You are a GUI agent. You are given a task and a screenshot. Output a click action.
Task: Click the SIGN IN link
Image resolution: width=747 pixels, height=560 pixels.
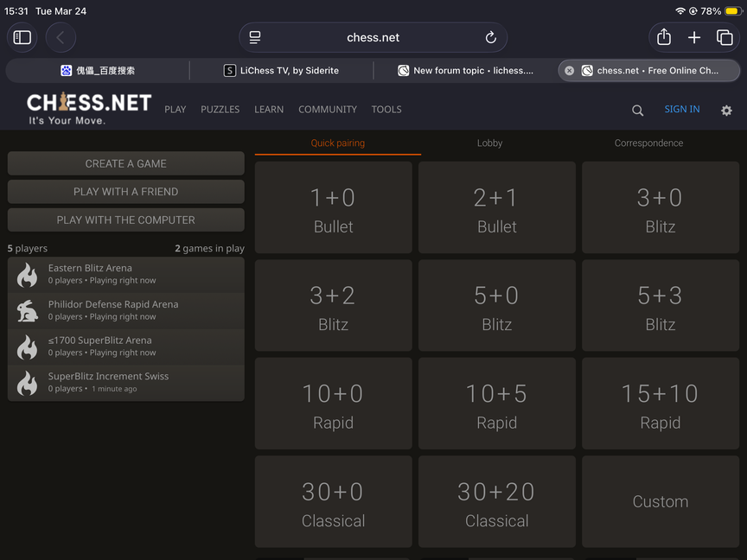click(682, 109)
